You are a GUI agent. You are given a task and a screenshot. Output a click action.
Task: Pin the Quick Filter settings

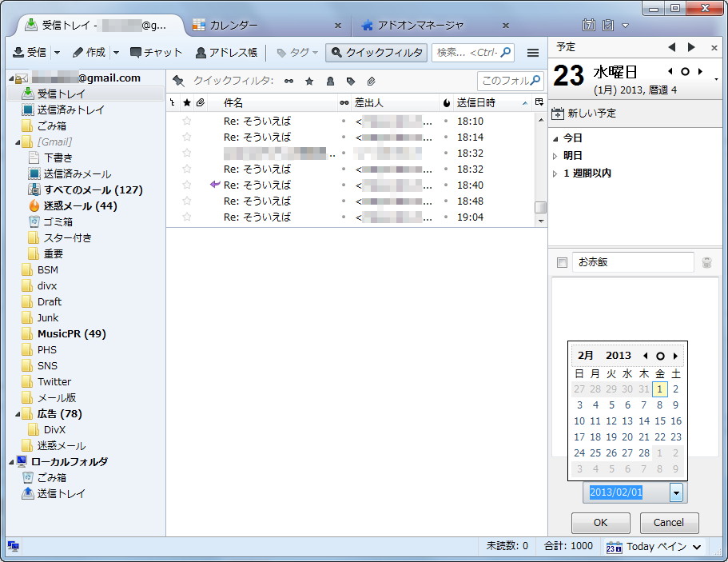click(x=179, y=78)
